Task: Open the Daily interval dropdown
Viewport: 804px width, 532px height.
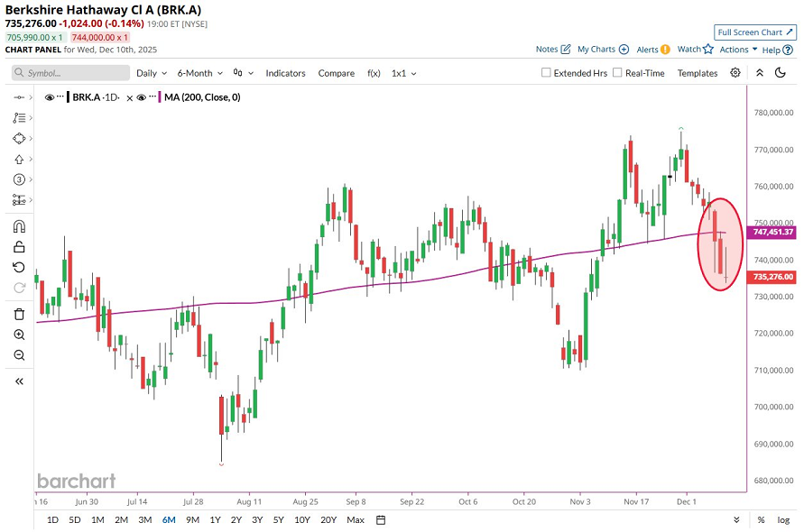Action: coord(152,73)
